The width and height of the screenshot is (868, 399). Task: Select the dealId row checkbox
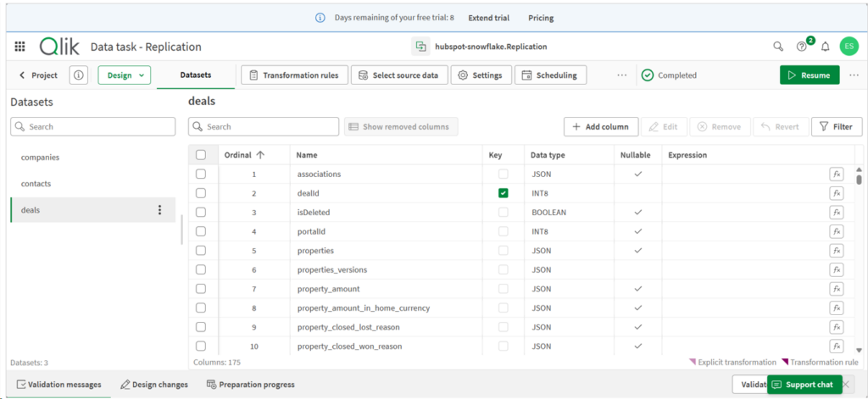pos(201,193)
